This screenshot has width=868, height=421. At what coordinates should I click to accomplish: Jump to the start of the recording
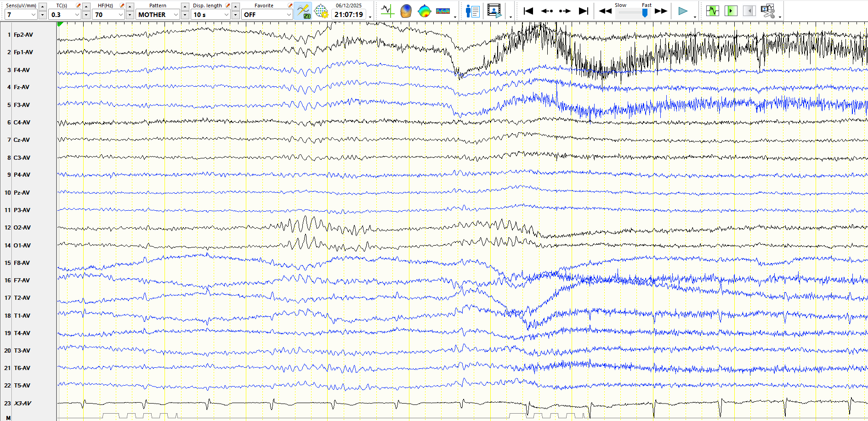(x=528, y=11)
